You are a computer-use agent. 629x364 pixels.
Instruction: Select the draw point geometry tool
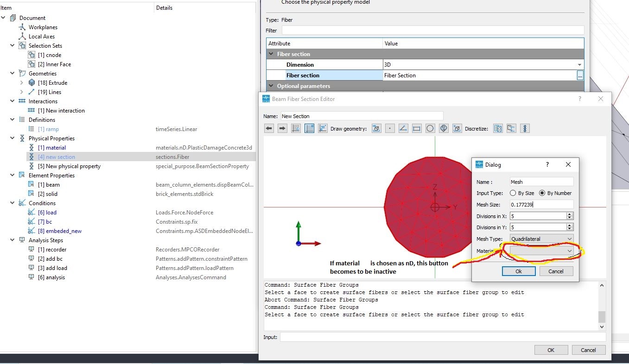tap(390, 128)
